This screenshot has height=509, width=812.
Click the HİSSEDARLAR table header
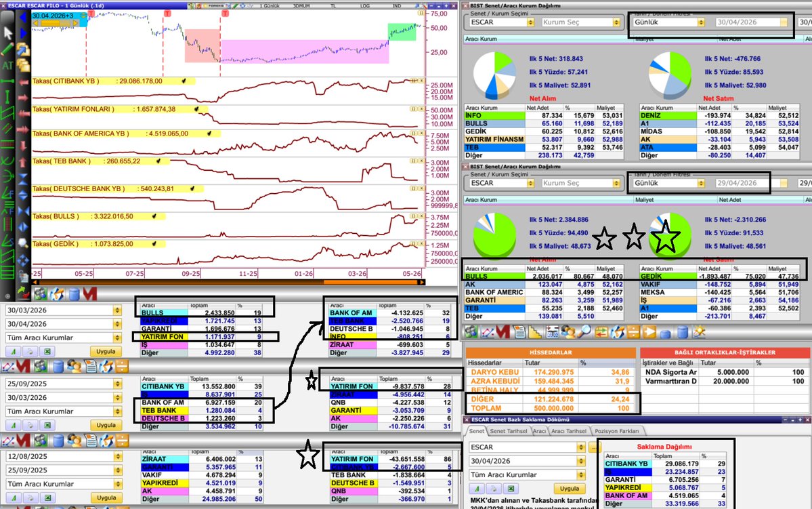point(550,352)
